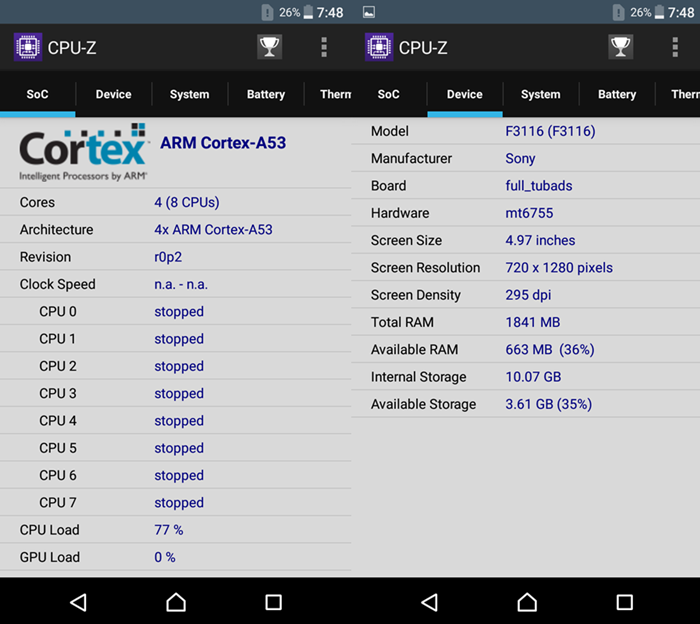Viewport: 700px width, 624px height.
Task: Tap Model value F3116 (F3116)
Action: click(x=550, y=131)
